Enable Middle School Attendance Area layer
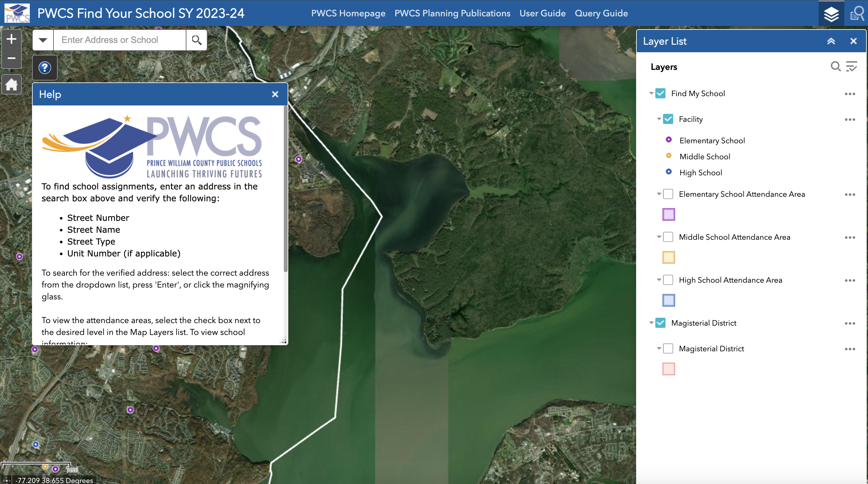Viewport: 868px width, 484px height. point(668,237)
